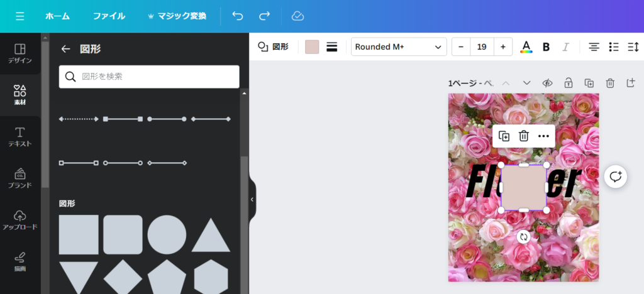Move page down with chevron arrow
This screenshot has height=294, width=644.
tap(527, 83)
